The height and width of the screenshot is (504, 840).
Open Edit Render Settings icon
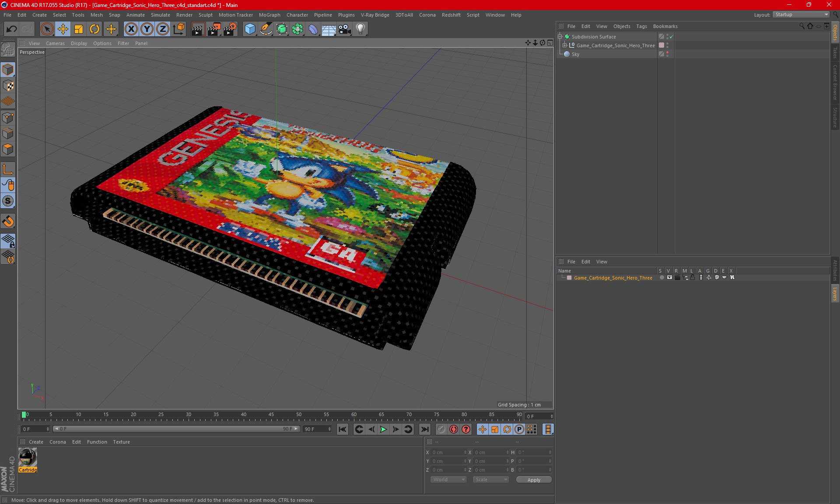pos(230,29)
